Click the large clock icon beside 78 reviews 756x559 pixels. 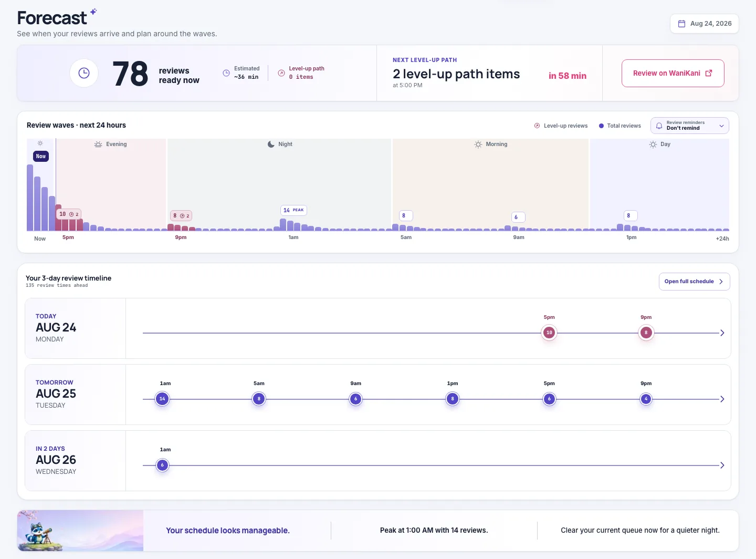click(x=84, y=73)
